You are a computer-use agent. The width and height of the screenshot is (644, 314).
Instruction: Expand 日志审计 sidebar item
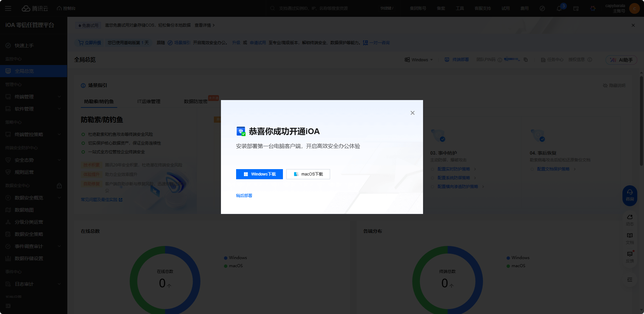tap(34, 284)
